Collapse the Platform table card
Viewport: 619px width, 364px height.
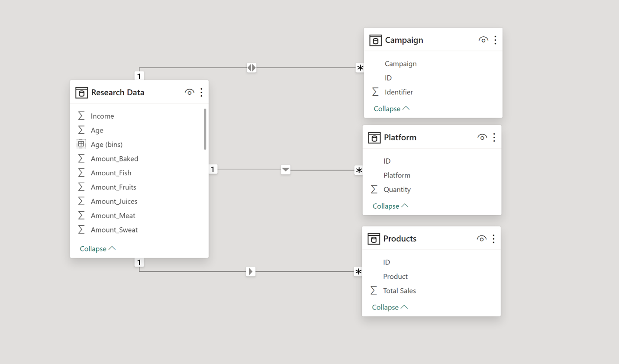(x=390, y=206)
